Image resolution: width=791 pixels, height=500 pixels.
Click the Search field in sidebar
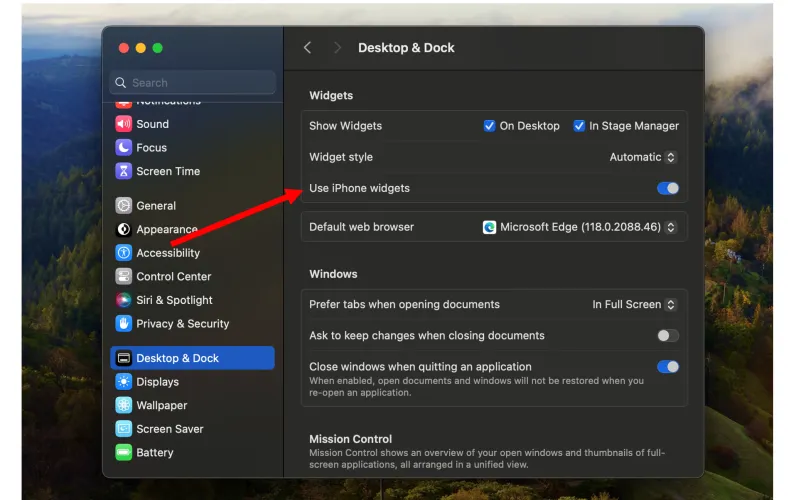[x=193, y=83]
